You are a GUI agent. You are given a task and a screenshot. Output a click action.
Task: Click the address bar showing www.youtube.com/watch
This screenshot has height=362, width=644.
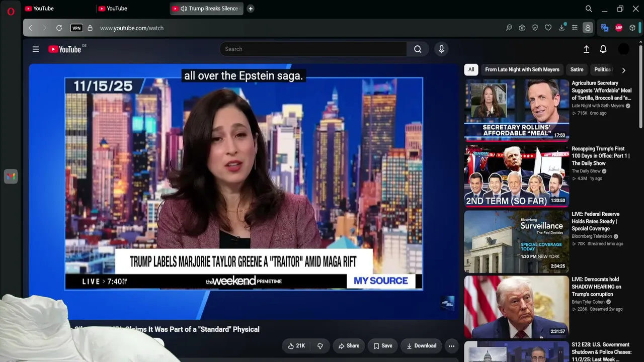pyautogui.click(x=132, y=28)
